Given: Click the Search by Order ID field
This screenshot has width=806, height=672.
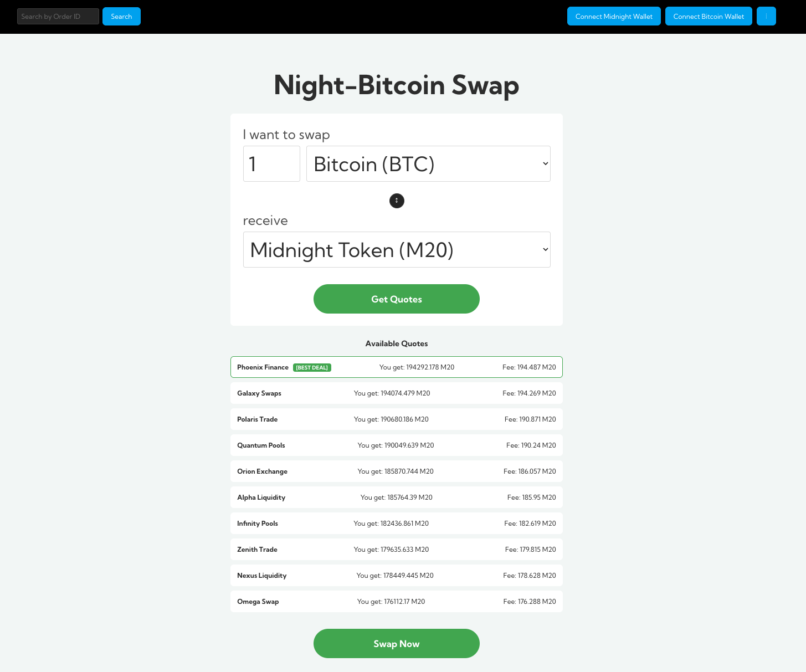Looking at the screenshot, I should tap(58, 16).
